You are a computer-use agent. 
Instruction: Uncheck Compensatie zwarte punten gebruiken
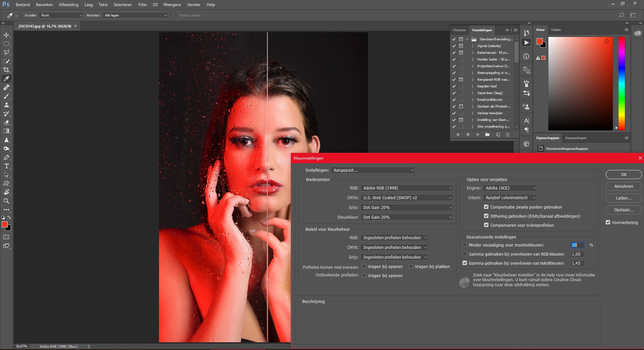click(x=486, y=207)
